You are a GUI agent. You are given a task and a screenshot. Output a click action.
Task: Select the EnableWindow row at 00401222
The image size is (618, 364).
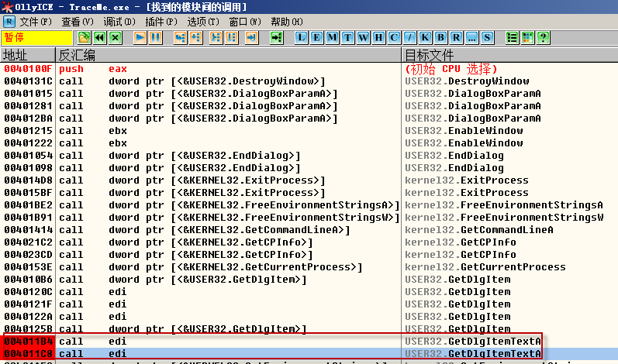click(309, 143)
